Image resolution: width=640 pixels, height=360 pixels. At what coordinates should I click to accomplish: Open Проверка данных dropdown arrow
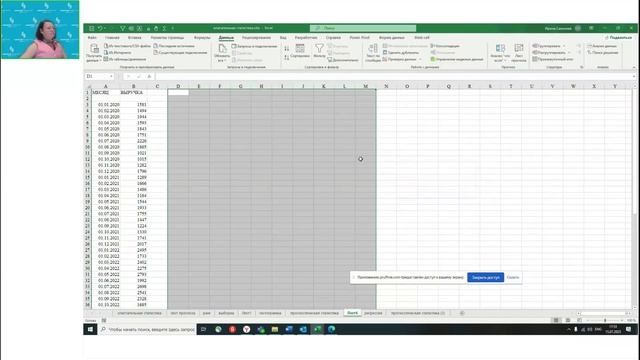(420, 60)
